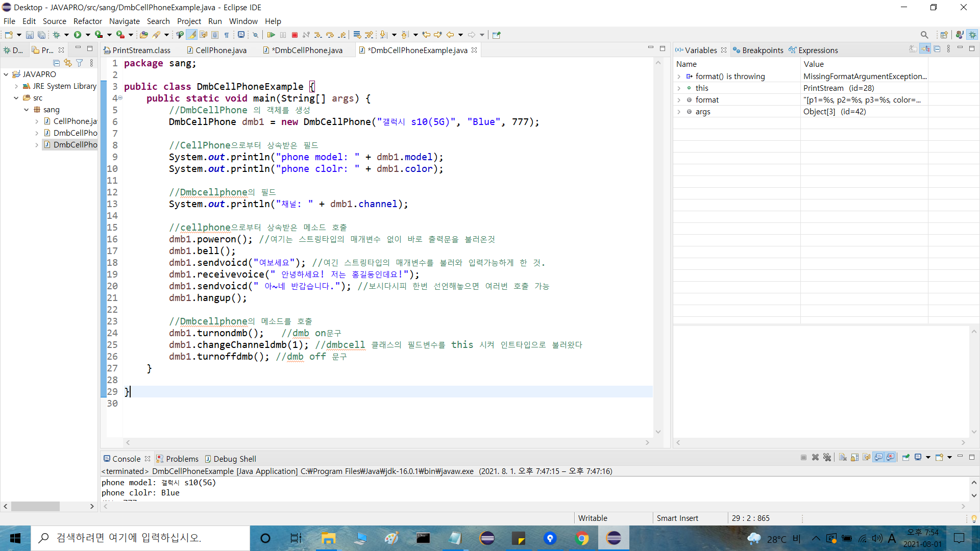Image resolution: width=980 pixels, height=551 pixels.
Task: Open the Refactor menu
Action: coord(87,21)
